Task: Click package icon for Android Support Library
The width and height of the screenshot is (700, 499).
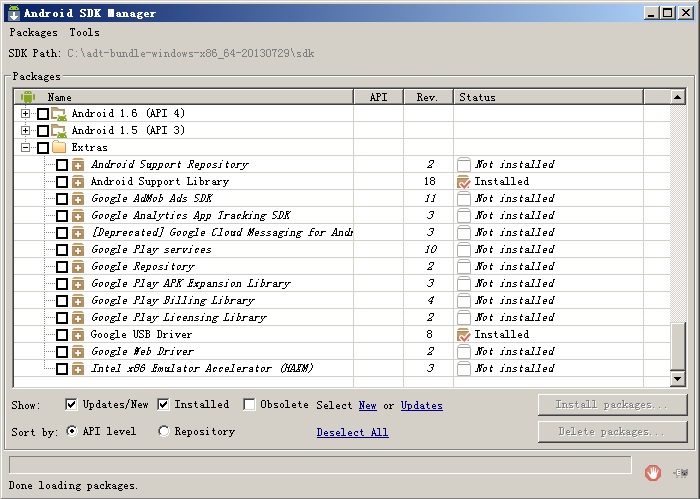Action: (78, 182)
